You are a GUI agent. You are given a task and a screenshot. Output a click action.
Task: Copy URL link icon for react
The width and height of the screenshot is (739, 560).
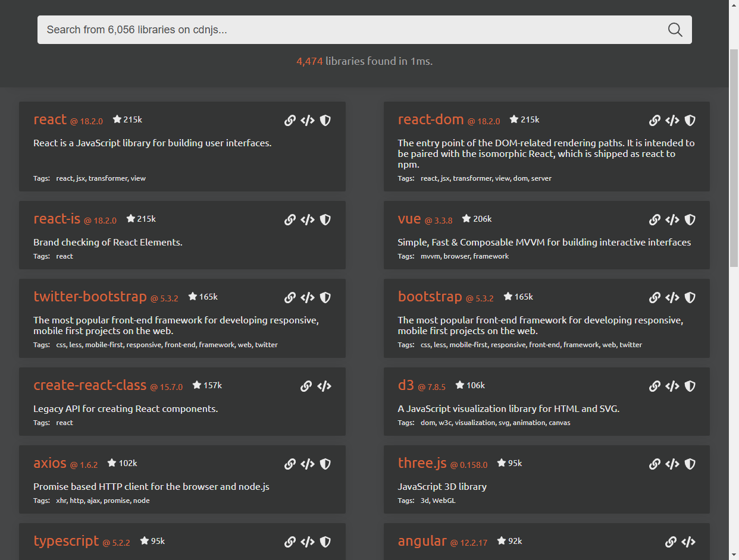[x=290, y=121]
